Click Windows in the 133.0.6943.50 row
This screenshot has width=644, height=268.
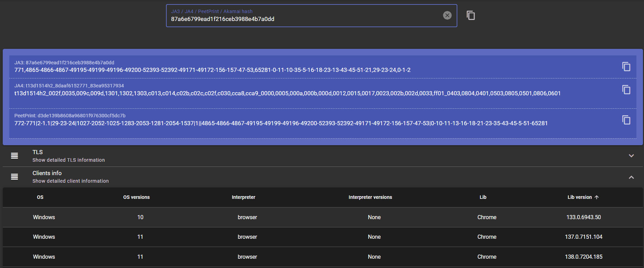(44, 217)
